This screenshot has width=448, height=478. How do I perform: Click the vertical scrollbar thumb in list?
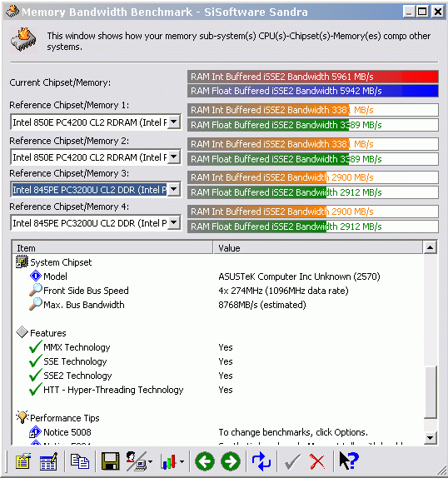[x=430, y=392]
